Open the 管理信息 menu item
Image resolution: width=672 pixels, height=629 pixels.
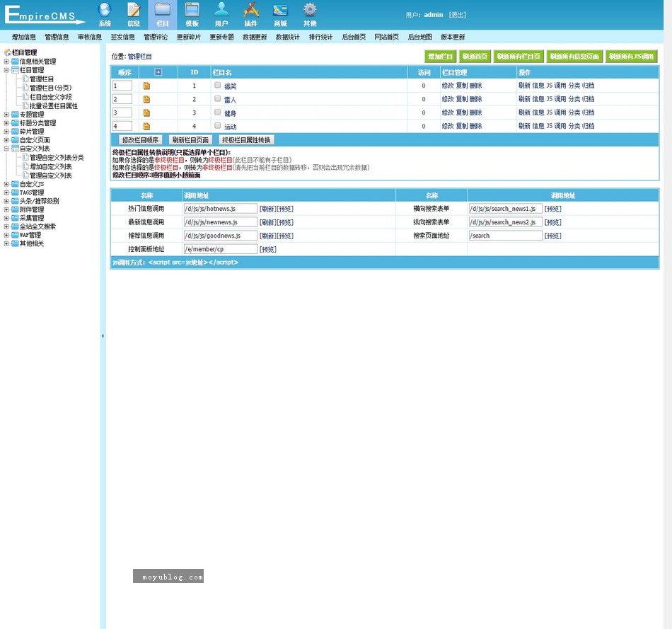57,37
